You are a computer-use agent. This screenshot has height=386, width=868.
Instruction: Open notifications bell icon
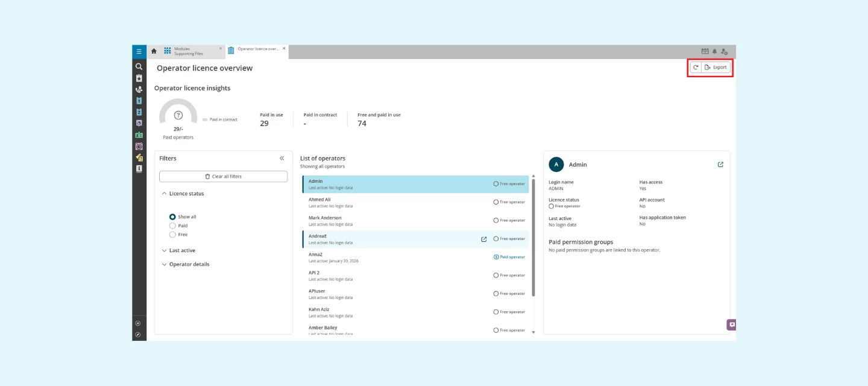(715, 52)
